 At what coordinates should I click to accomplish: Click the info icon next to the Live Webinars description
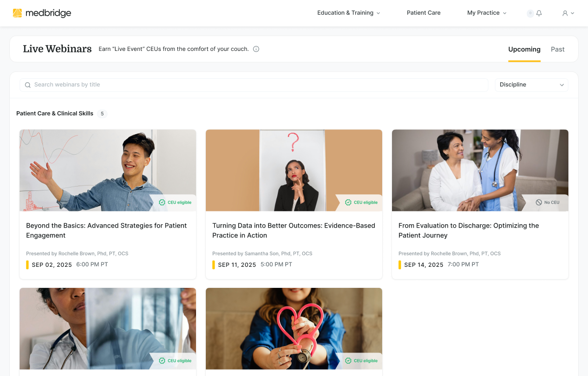(256, 49)
